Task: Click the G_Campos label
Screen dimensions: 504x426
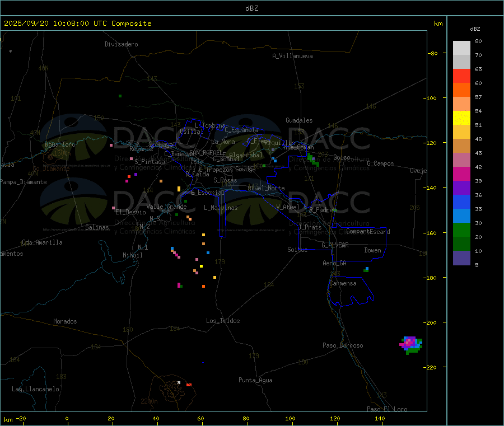Action: [380, 163]
